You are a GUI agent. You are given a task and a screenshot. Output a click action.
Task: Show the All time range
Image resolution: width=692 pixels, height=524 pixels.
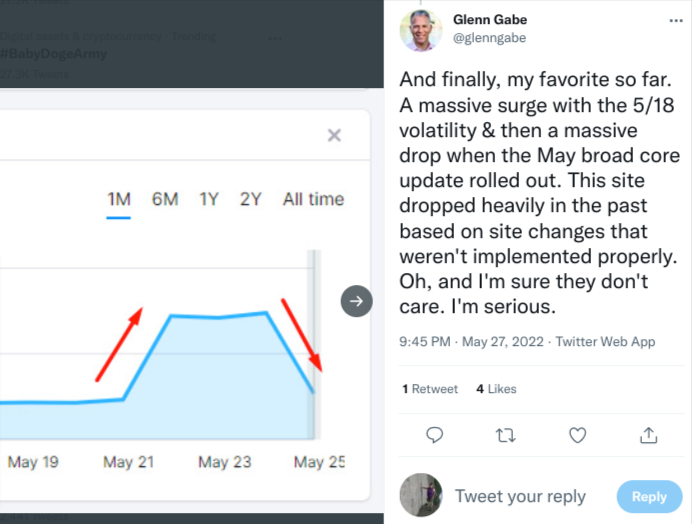click(x=313, y=200)
